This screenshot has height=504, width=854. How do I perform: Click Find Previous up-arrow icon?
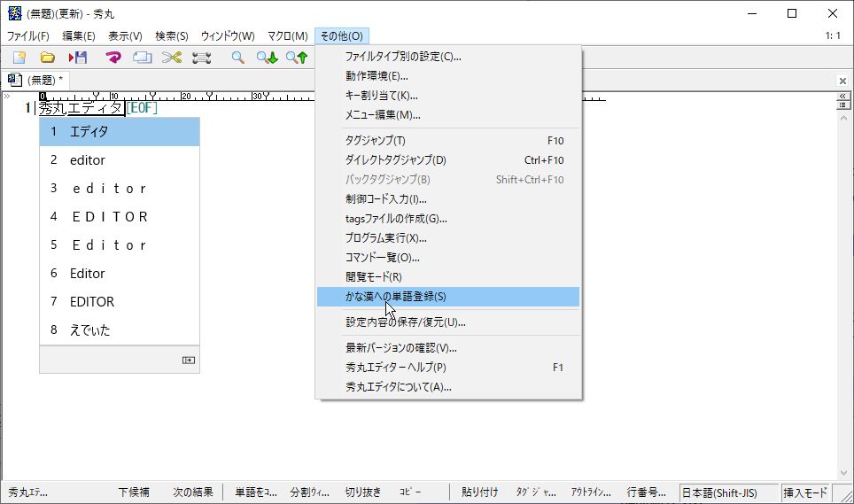[297, 58]
